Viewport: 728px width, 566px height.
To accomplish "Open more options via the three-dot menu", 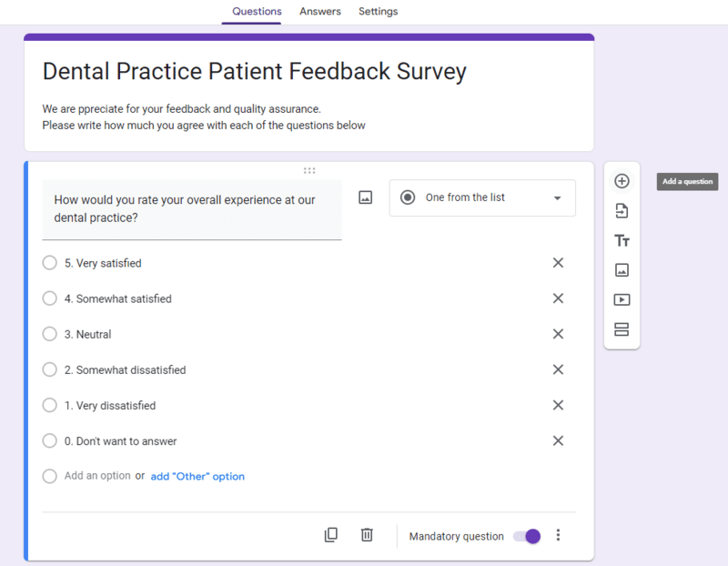I will pyautogui.click(x=558, y=535).
